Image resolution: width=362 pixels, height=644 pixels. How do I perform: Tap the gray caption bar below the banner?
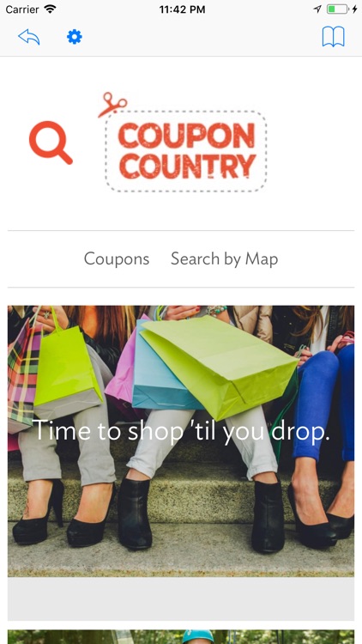click(181, 598)
